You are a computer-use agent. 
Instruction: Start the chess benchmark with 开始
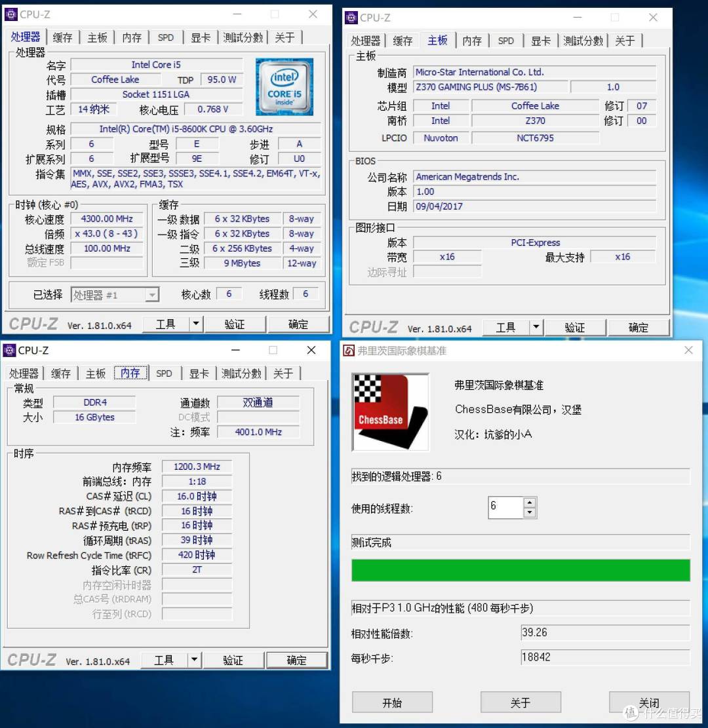click(392, 702)
